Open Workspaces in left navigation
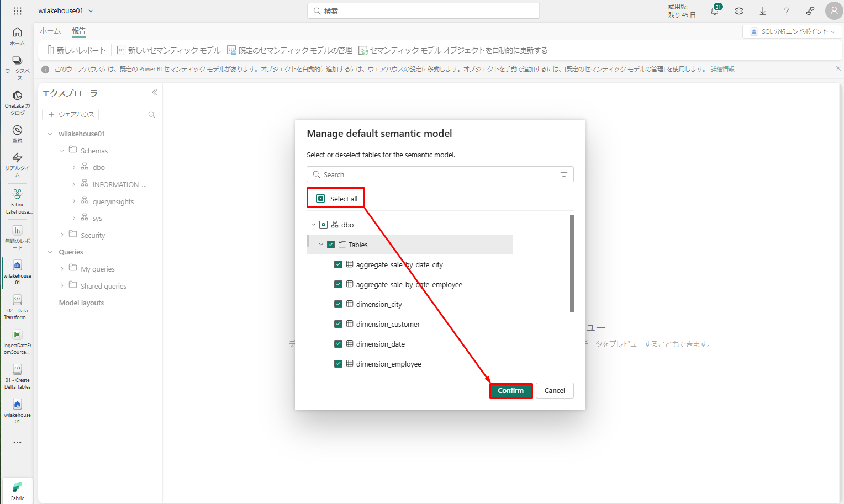This screenshot has width=844, height=504. tap(17, 68)
